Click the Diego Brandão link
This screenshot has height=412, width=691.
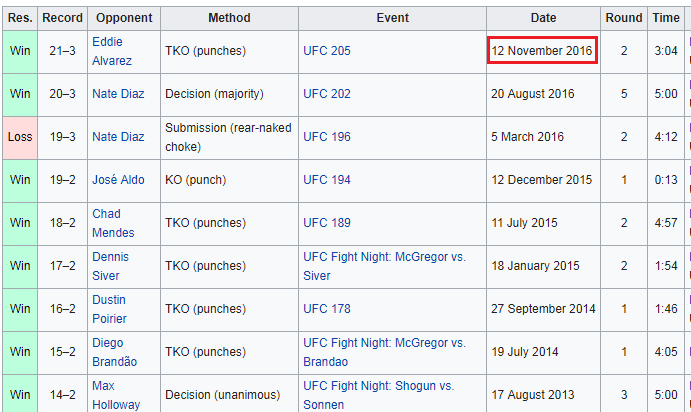[x=111, y=352]
